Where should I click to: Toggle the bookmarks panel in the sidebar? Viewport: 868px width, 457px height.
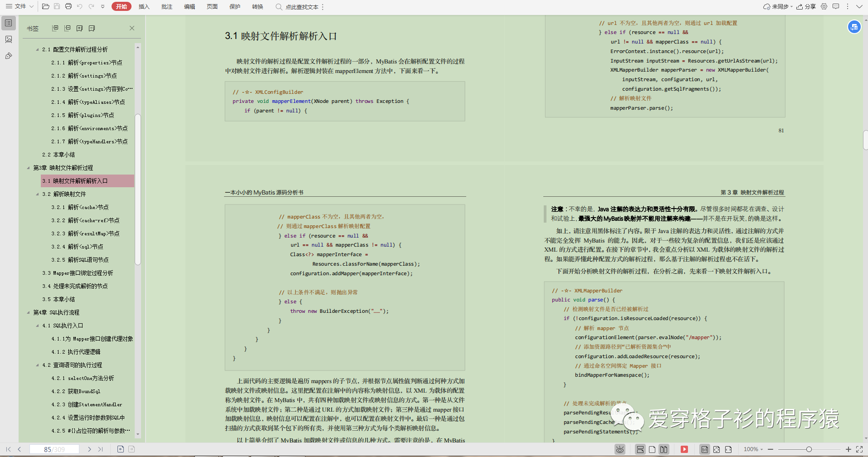point(9,23)
